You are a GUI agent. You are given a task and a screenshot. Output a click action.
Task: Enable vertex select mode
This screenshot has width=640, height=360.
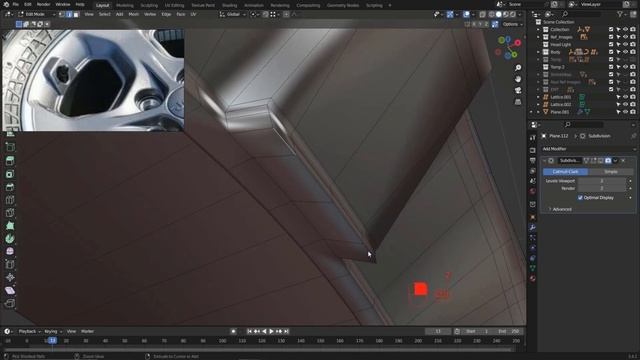click(62, 14)
